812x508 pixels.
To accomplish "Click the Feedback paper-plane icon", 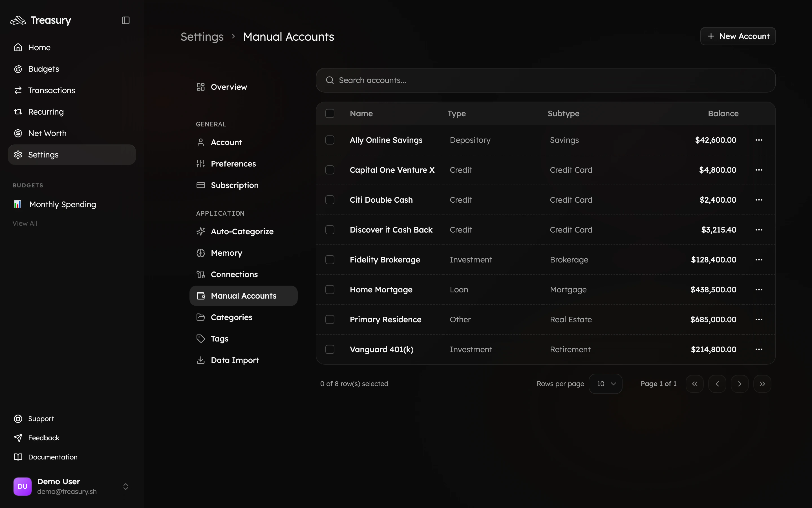I will point(18,438).
